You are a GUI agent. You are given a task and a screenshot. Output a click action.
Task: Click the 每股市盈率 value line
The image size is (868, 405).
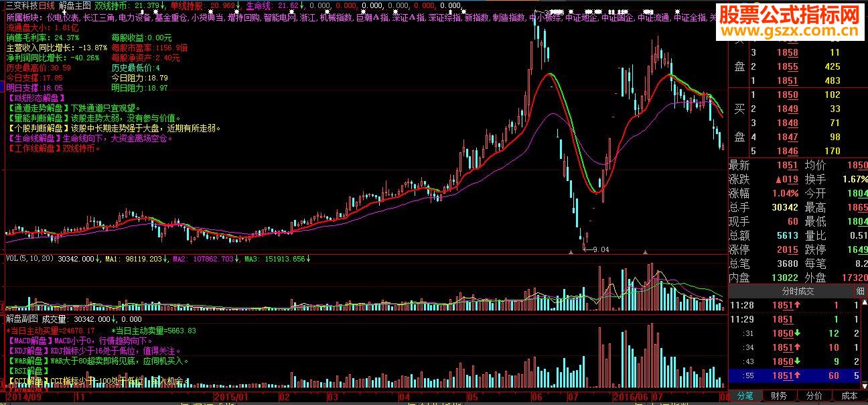pyautogui.click(x=149, y=48)
